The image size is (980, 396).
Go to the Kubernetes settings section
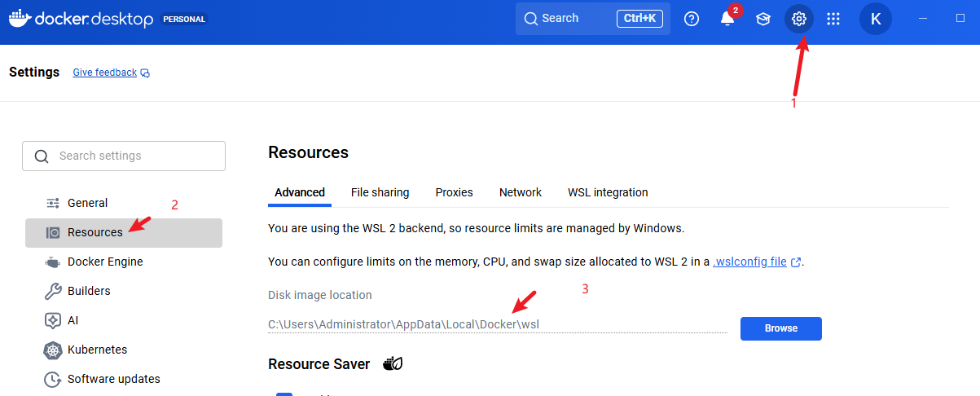point(97,350)
